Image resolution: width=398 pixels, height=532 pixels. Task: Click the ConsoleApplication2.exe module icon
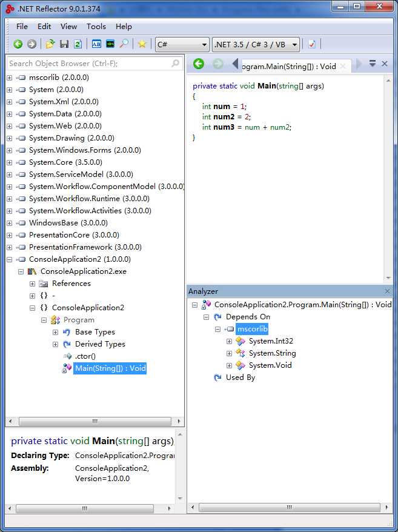point(32,271)
